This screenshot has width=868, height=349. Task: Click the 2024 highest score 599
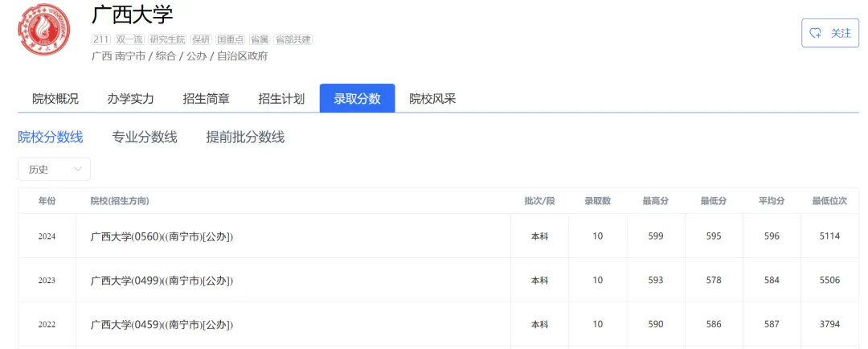click(x=656, y=236)
